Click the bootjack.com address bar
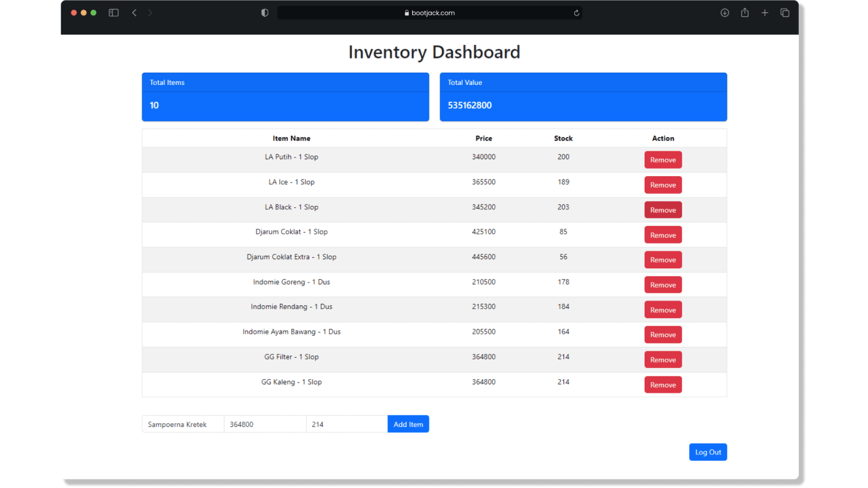Screen dimensions: 868x488 [429, 13]
